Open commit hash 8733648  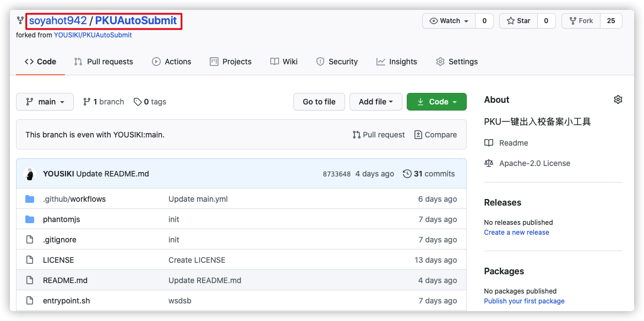337,174
